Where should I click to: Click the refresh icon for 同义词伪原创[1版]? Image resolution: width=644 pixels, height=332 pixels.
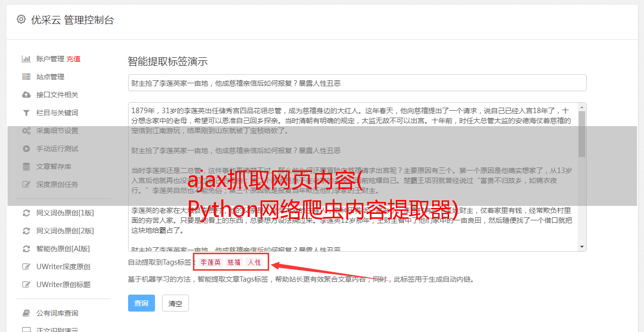pyautogui.click(x=26, y=213)
